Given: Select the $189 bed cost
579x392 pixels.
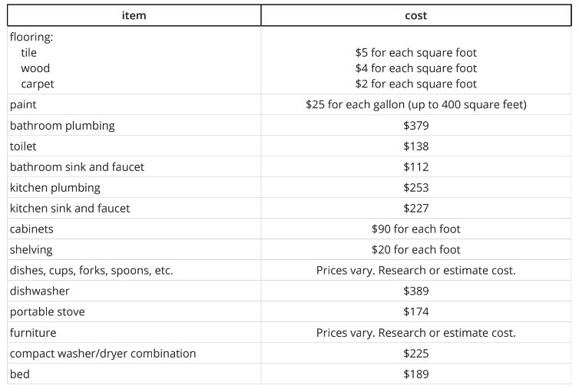Looking at the screenshot, I should pos(415,374).
